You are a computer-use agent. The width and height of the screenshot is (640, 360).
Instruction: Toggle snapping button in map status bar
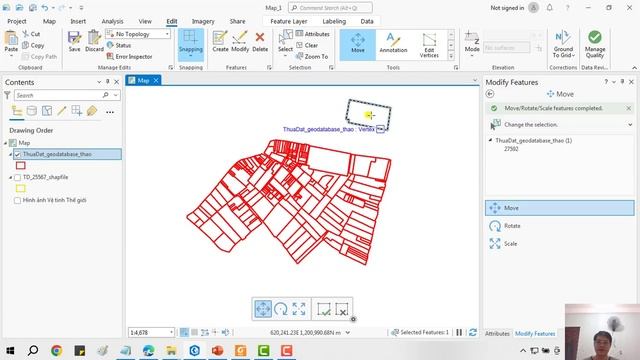[184, 333]
